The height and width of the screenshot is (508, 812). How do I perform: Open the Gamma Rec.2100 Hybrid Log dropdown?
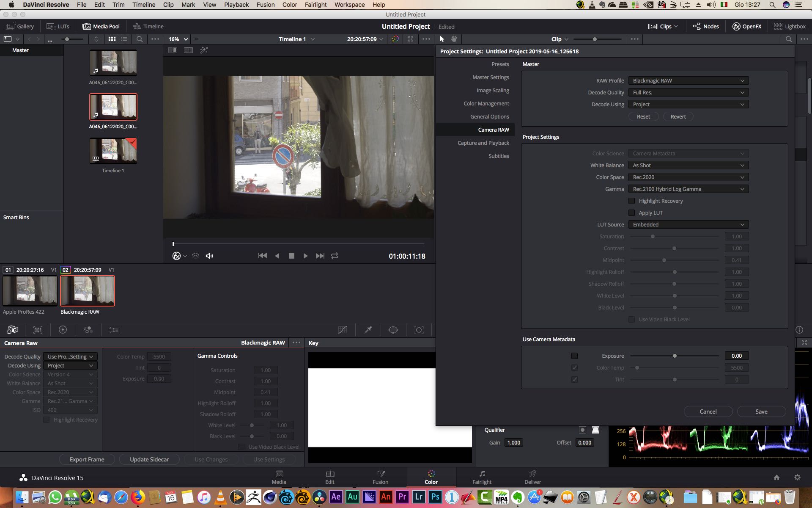pos(689,189)
